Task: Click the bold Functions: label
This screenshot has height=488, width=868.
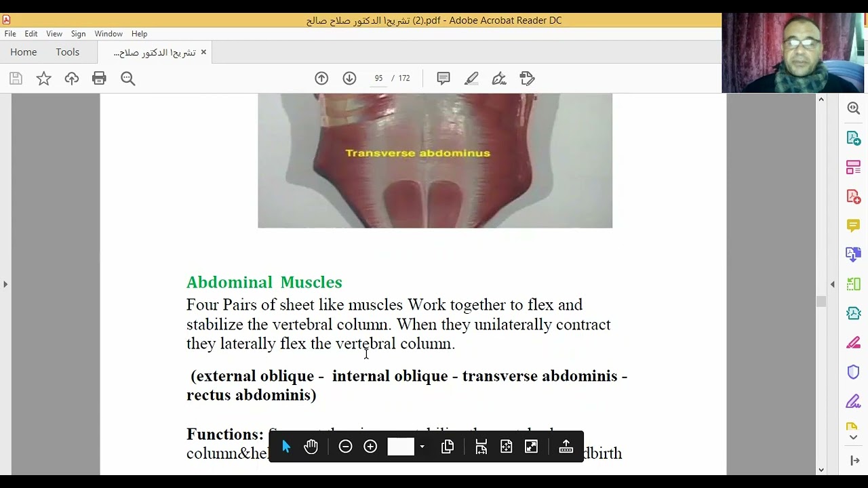Action: click(x=224, y=434)
